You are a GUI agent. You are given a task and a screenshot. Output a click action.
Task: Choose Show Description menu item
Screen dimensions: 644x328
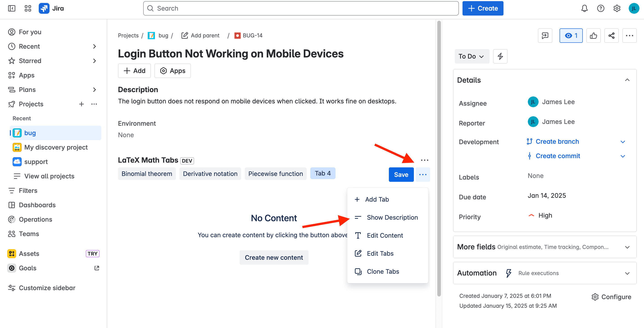click(x=388, y=217)
